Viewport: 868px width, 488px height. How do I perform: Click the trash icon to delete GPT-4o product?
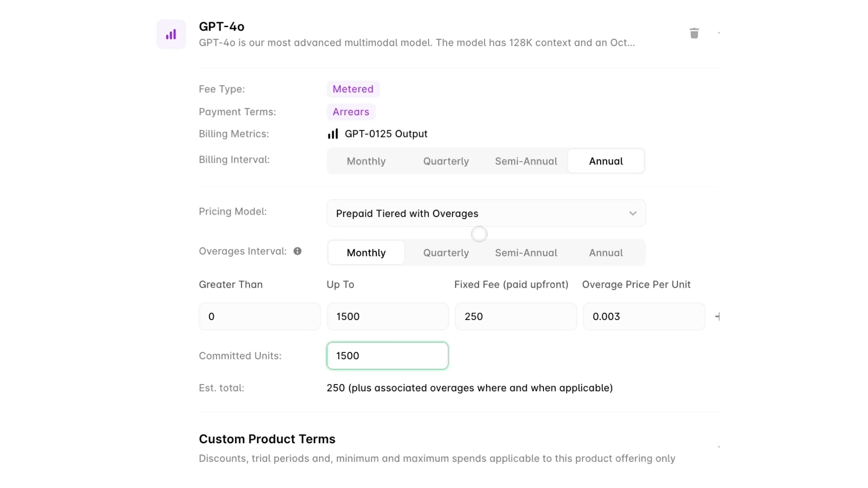click(x=694, y=33)
